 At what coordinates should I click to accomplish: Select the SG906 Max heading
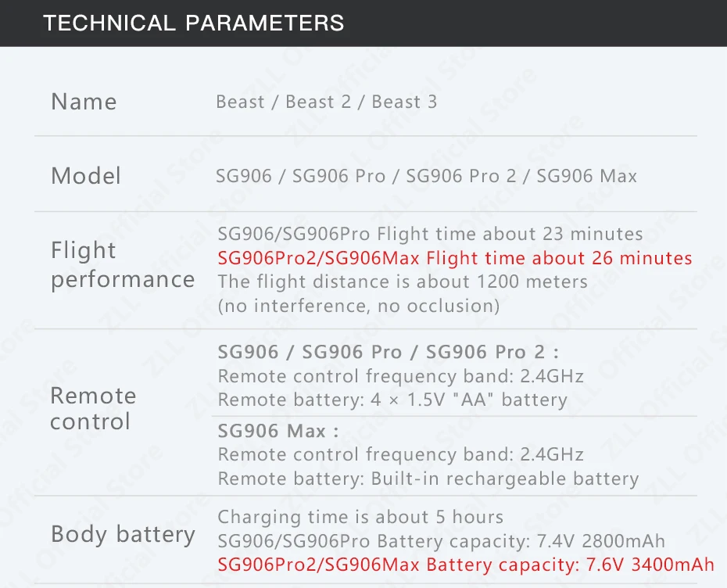tap(278, 431)
